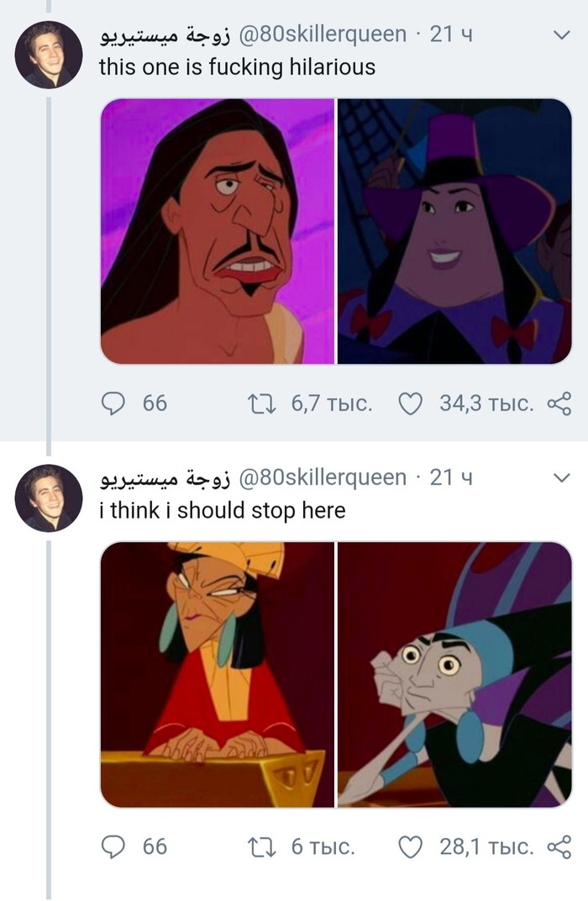View the long-haired man cartoon image

pyautogui.click(x=218, y=231)
